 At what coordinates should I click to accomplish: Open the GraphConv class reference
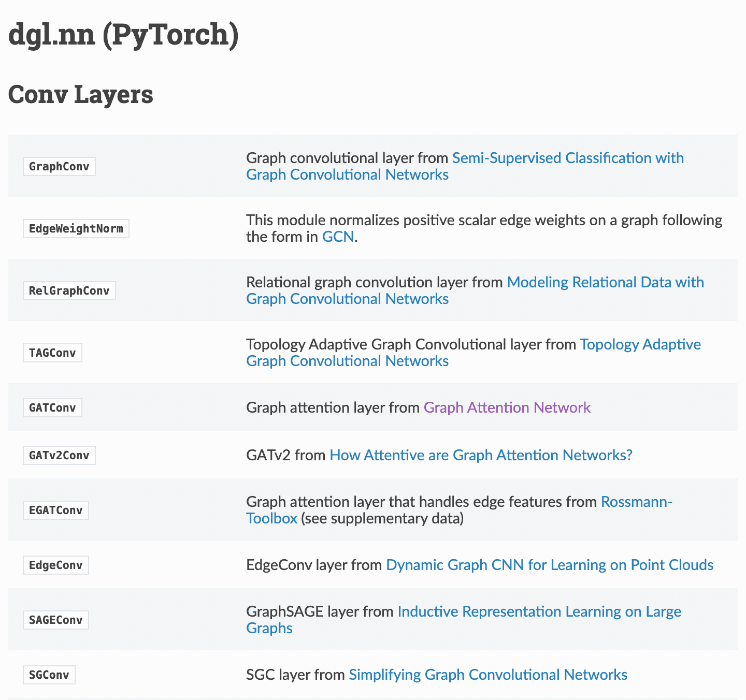click(x=59, y=166)
